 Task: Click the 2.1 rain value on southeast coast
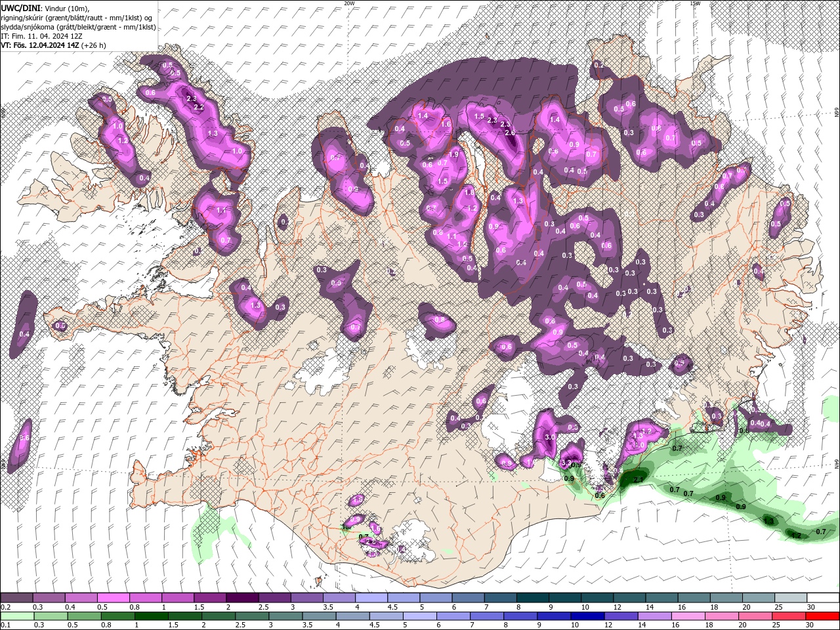638,480
